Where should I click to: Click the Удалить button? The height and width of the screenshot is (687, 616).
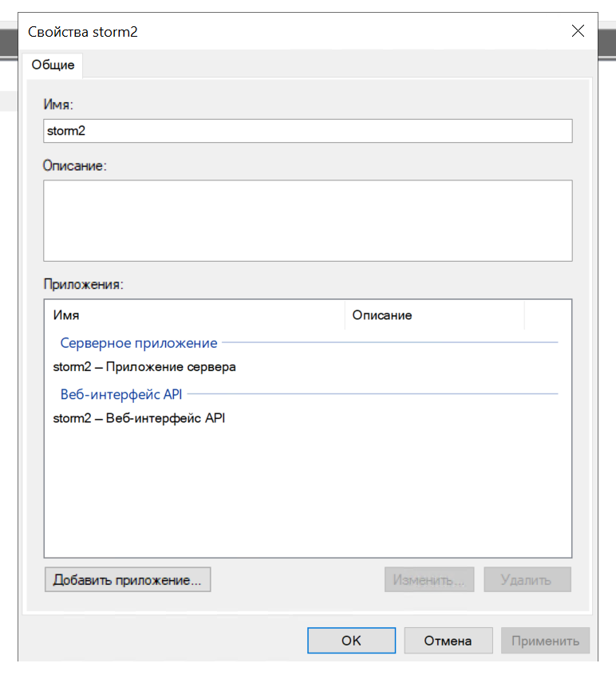point(526,580)
